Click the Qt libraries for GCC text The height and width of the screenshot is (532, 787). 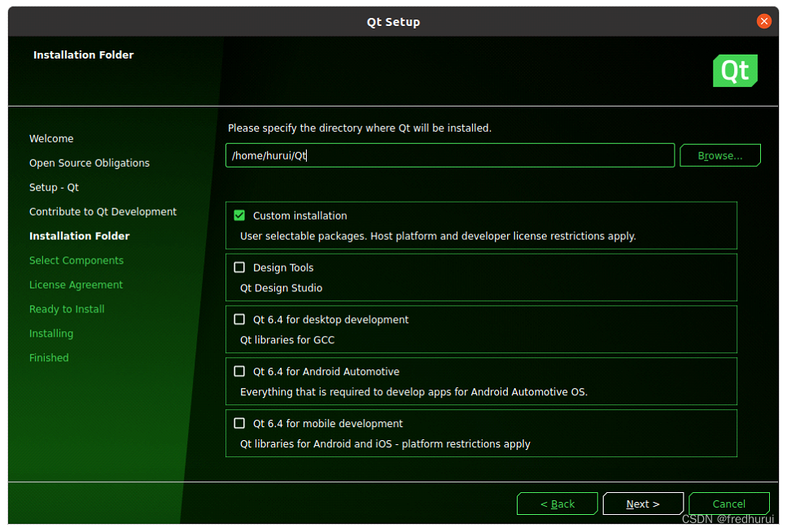[287, 340]
